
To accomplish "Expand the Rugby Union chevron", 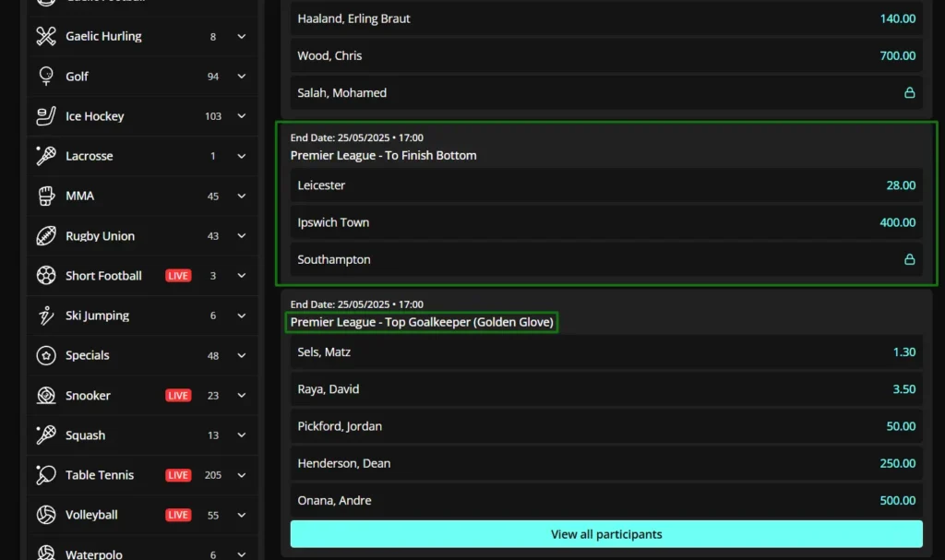I will click(x=242, y=235).
